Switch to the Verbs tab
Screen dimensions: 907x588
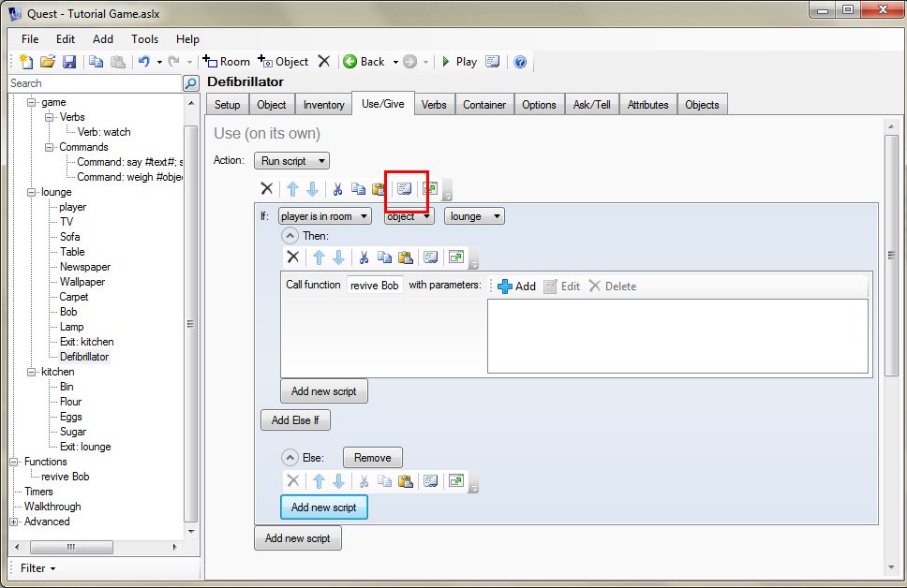[x=434, y=105]
